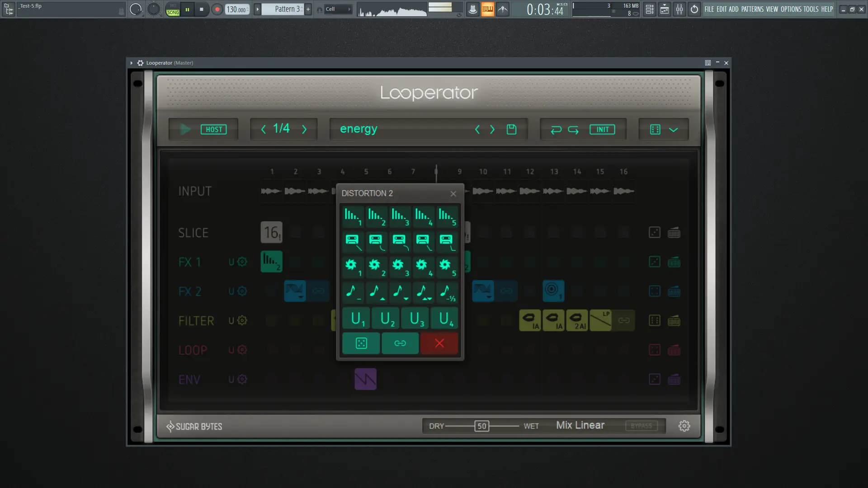
Task: Clear step with the red X button
Action: click(x=439, y=343)
